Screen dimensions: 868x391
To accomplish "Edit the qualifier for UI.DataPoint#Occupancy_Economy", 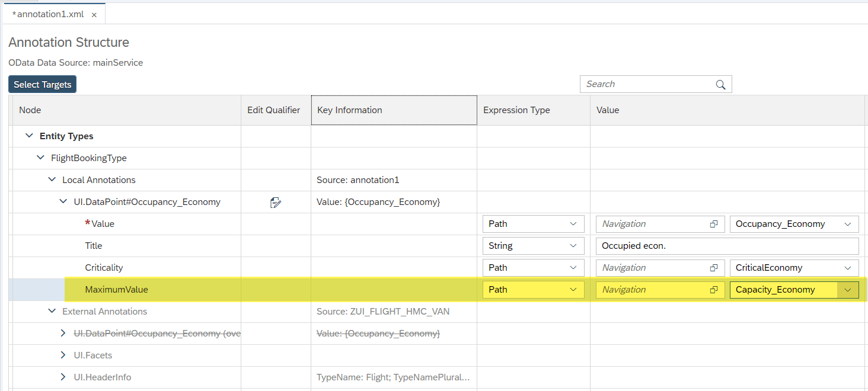I will [275, 202].
